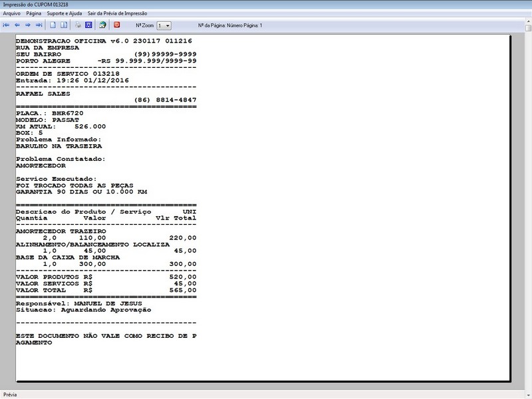Click 'KM ATUAL: 526.000' line

[x=61, y=126]
